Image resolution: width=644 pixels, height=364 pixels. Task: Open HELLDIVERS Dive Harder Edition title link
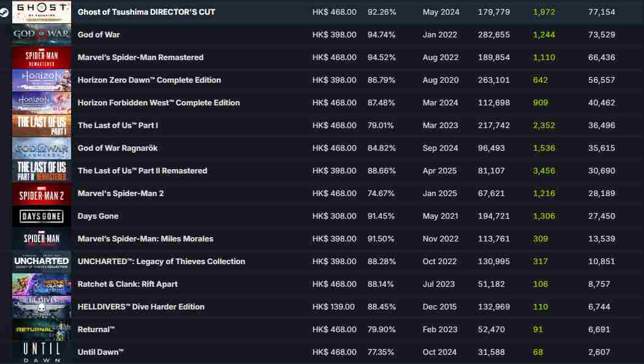pyautogui.click(x=141, y=307)
